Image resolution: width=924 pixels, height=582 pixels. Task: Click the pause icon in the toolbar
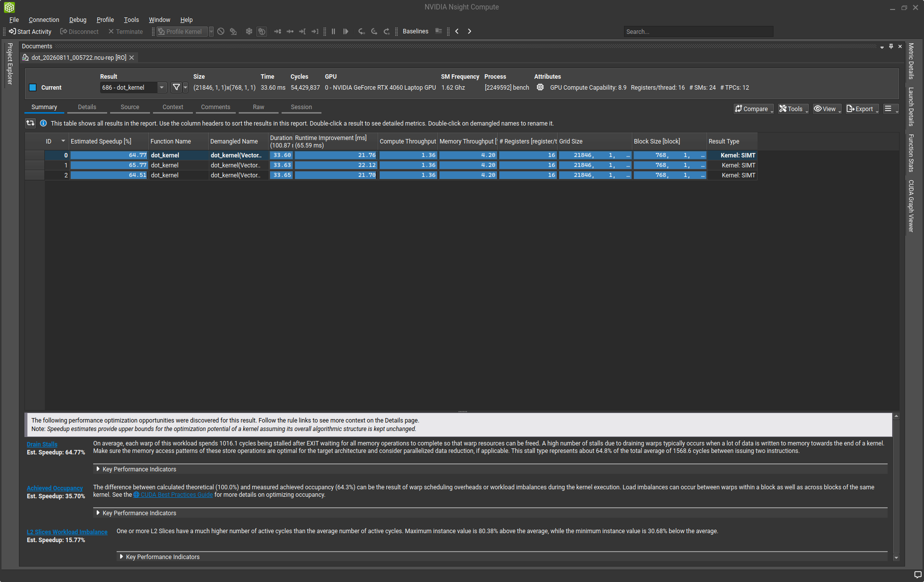pyautogui.click(x=333, y=31)
